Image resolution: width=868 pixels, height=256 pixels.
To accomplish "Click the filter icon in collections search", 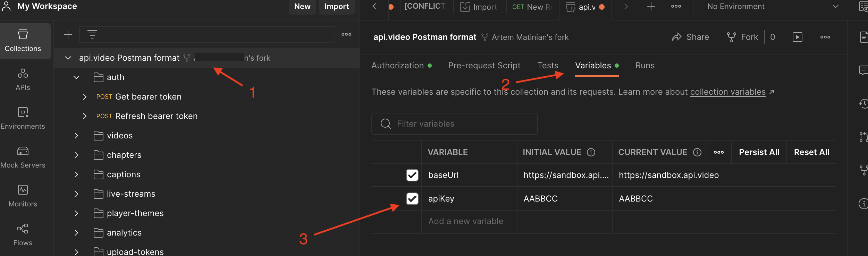I will pos(92,34).
